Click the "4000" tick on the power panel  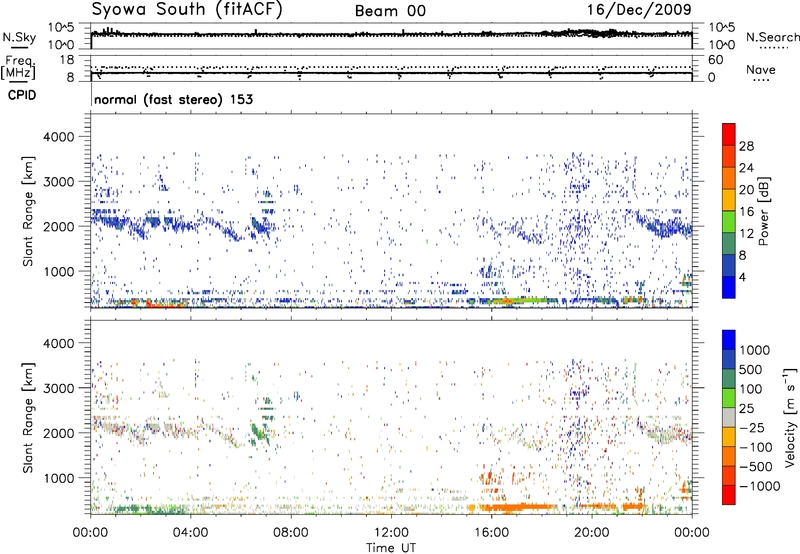[58, 137]
